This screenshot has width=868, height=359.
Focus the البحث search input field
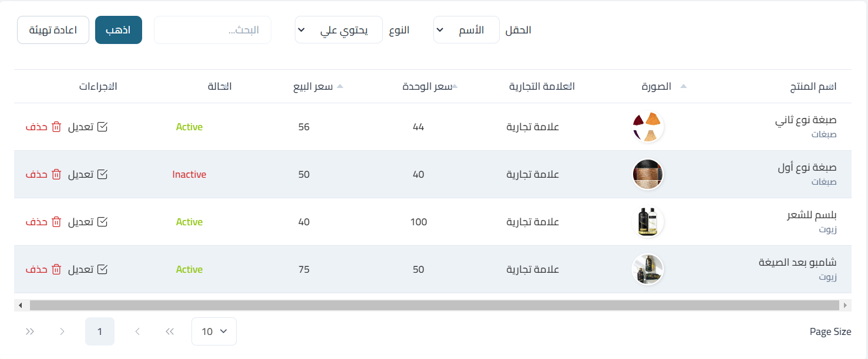tap(213, 30)
